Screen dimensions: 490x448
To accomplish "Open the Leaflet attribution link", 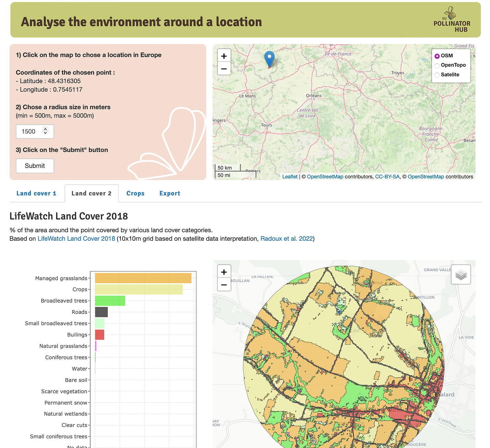I will (x=290, y=177).
